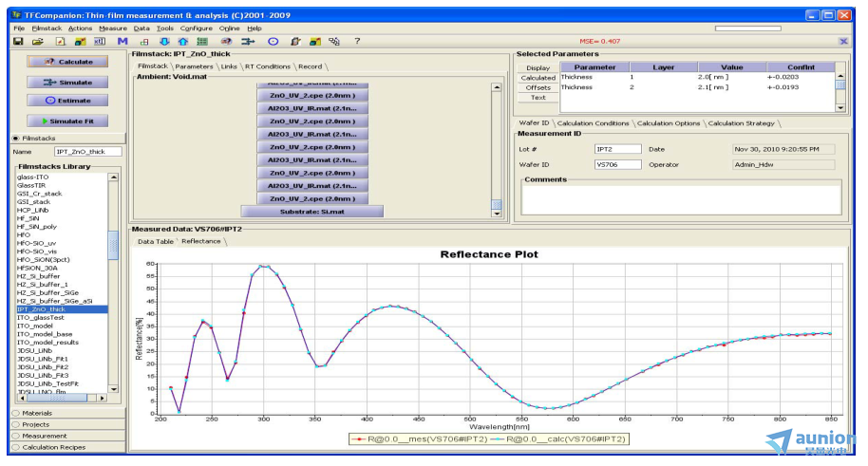Click the Filmstacks Library scroll up arrow

(113, 177)
